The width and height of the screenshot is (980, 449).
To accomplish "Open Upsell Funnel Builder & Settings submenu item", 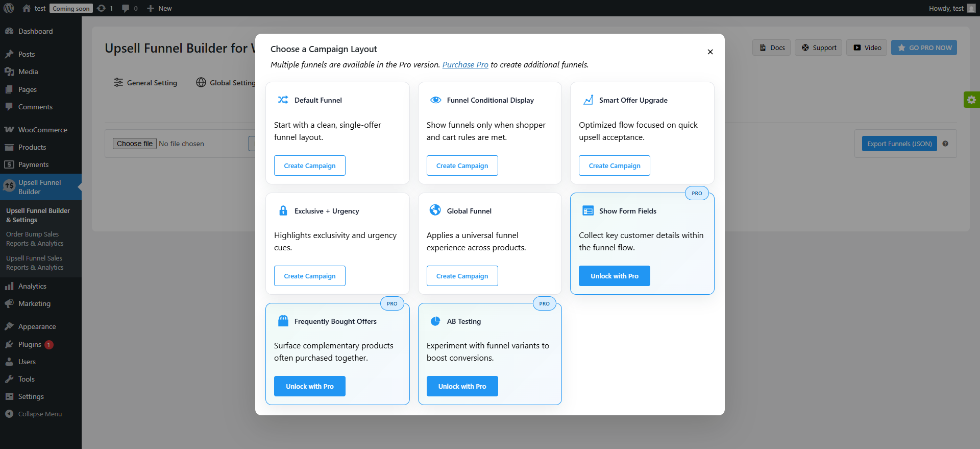I will tap(38, 215).
